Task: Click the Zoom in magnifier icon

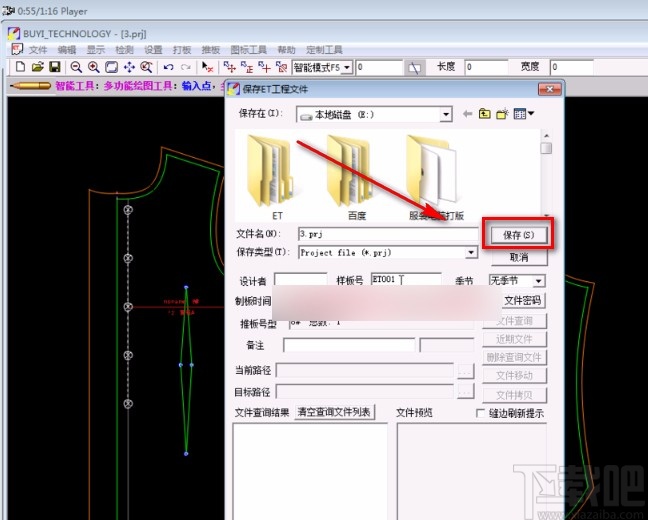Action: click(94, 67)
